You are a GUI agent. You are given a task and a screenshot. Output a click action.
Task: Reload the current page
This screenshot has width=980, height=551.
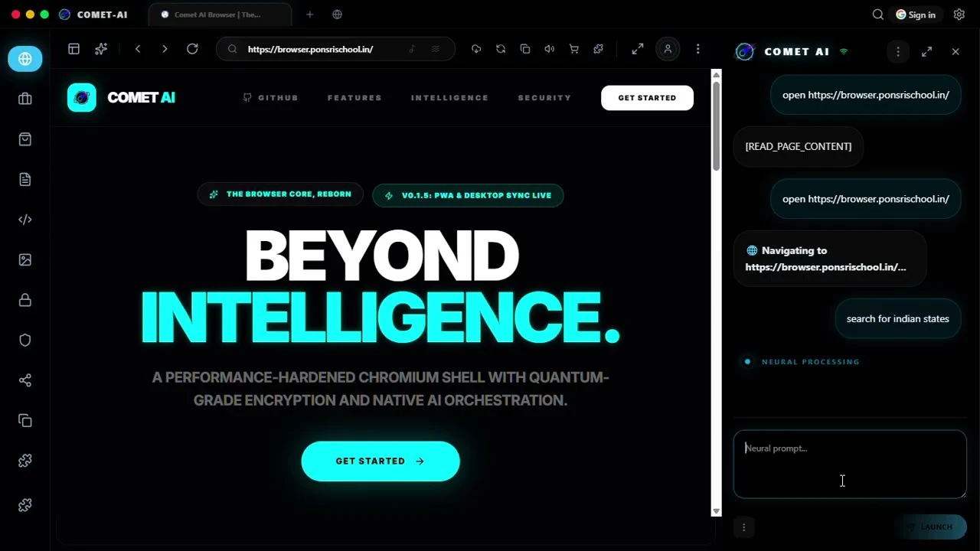tap(192, 49)
